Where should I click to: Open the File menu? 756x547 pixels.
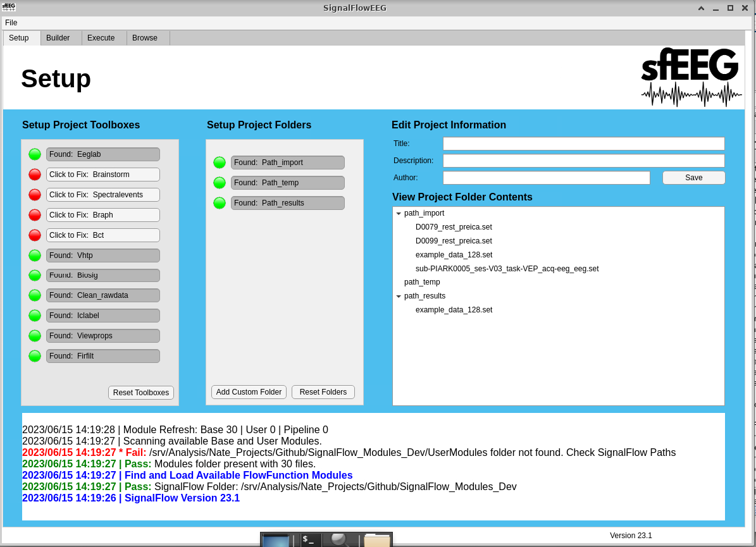(11, 23)
